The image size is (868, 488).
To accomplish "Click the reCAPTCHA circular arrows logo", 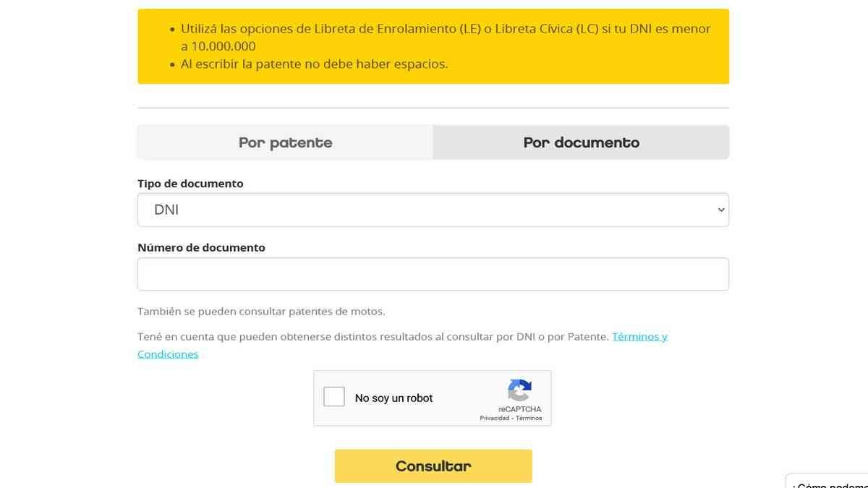I will 519,390.
